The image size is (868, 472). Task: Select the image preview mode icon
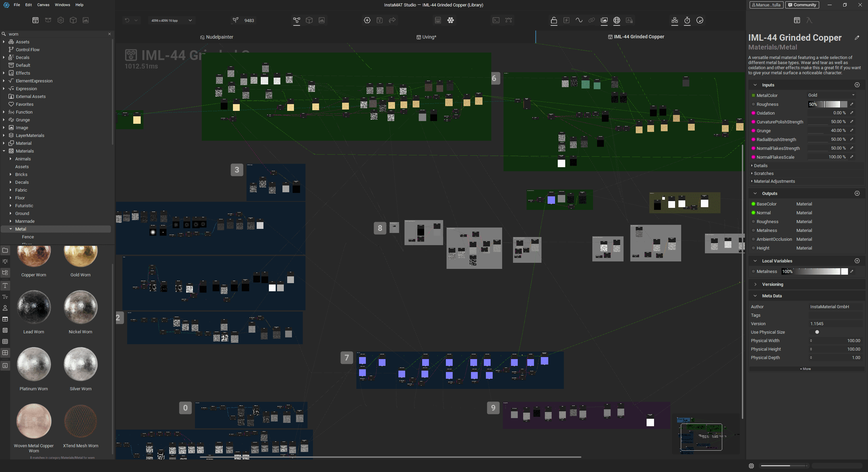(321, 20)
